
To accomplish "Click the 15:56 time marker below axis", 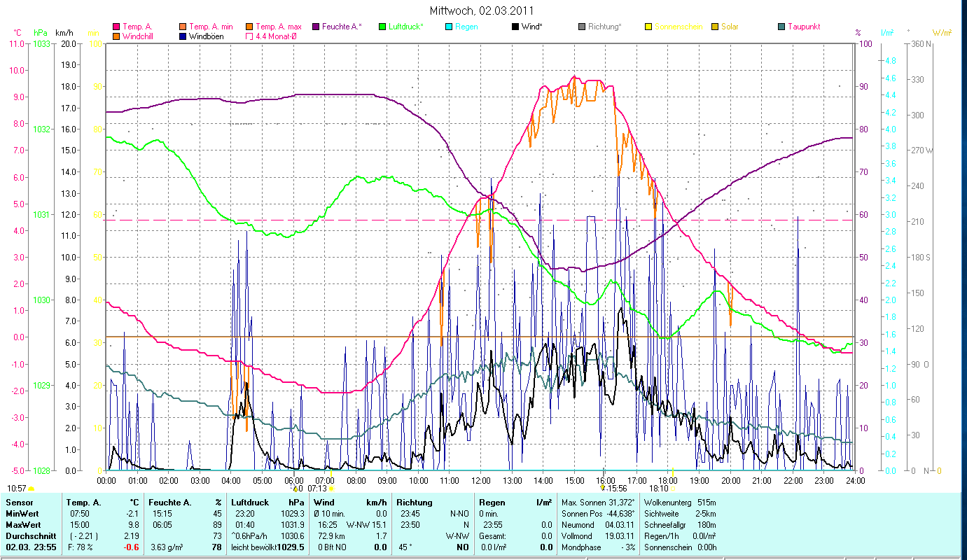I will (x=617, y=488).
